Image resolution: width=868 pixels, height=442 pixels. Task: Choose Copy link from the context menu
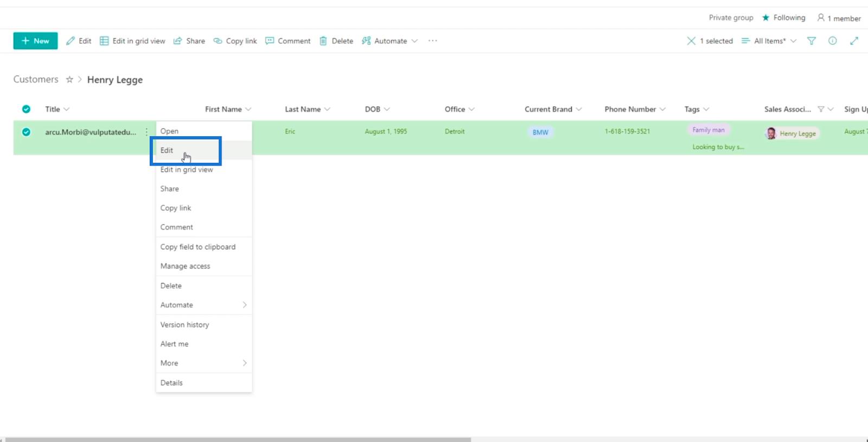(x=204, y=208)
